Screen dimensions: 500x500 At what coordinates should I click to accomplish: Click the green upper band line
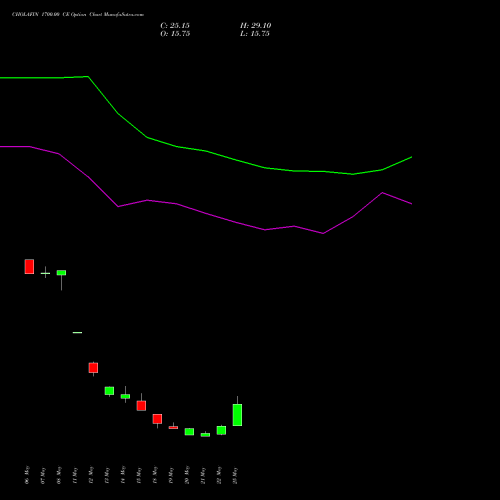tap(206, 151)
